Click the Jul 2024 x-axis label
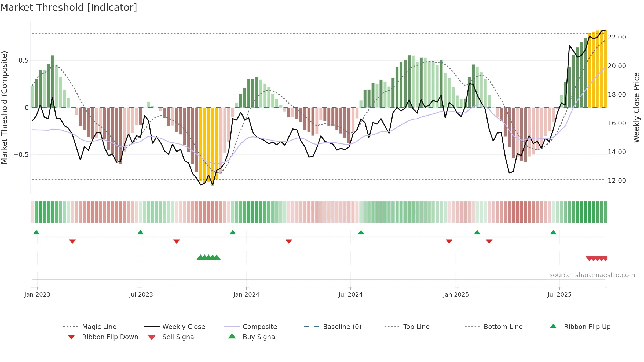Viewport: 644px width, 362px height. [x=350, y=294]
